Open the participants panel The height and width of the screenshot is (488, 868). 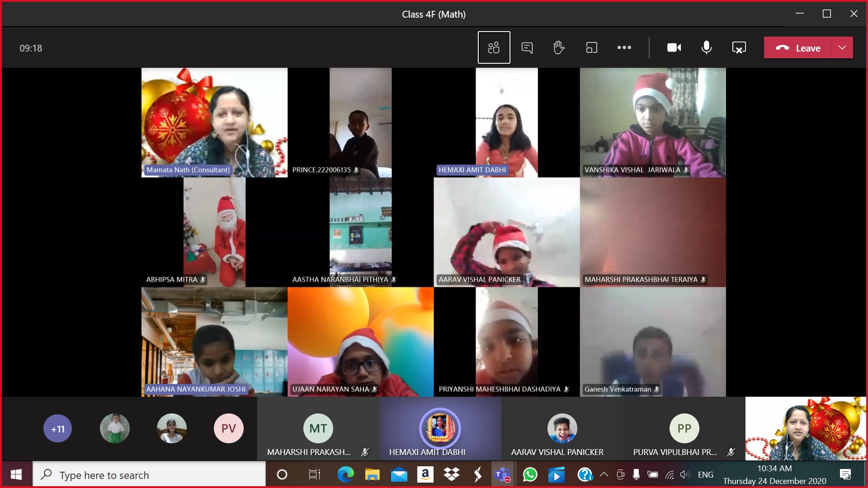click(x=494, y=47)
